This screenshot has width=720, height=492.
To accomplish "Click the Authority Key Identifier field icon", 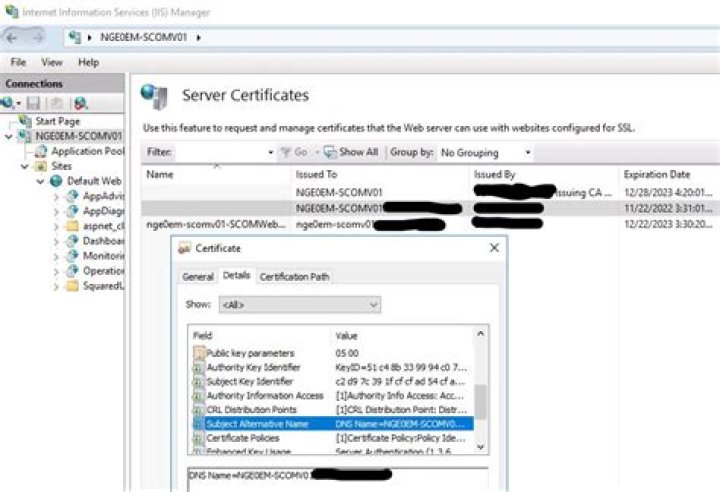I will pyautogui.click(x=199, y=368).
